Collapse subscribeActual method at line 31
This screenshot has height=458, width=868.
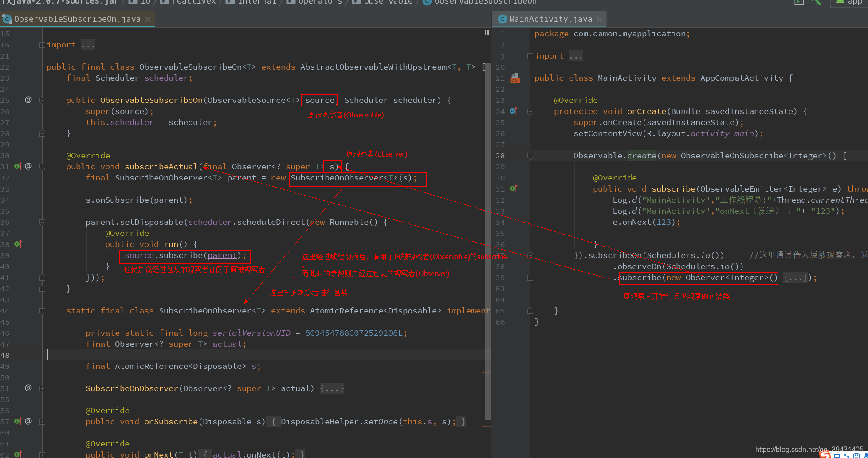tap(42, 167)
